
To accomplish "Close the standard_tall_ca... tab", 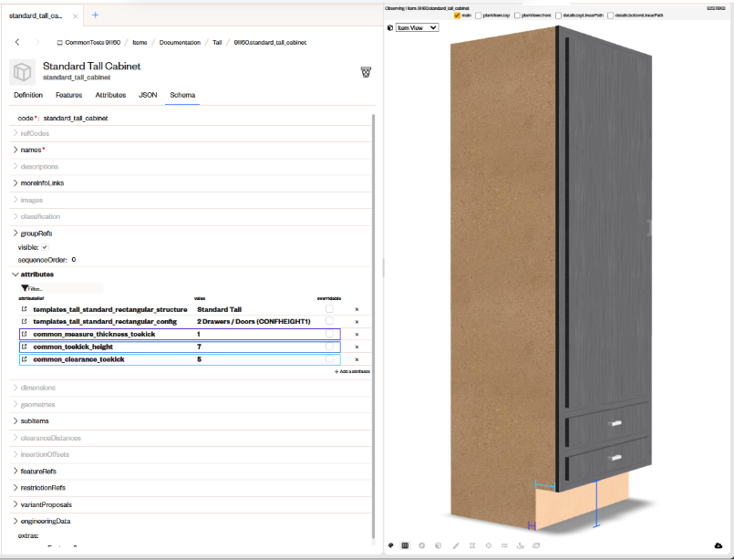I will 76,16.
